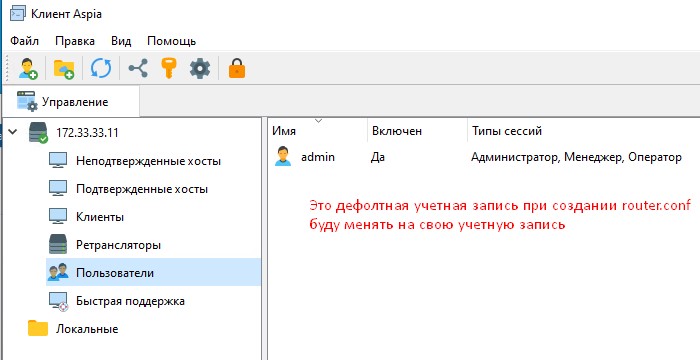Screen dimensions: 700x360
Task: Sort by the Включен column header
Action: (418, 131)
